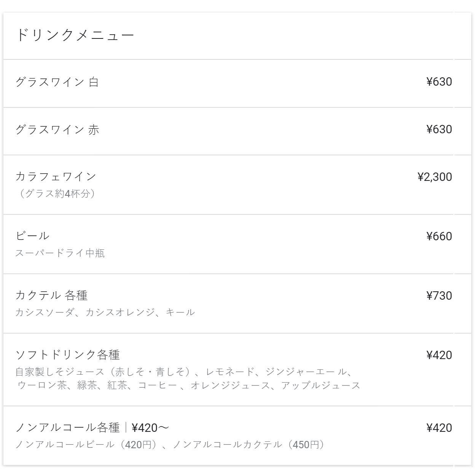The height and width of the screenshot is (476, 475).
Task: Click the ¥660 beer price
Action: [439, 236]
